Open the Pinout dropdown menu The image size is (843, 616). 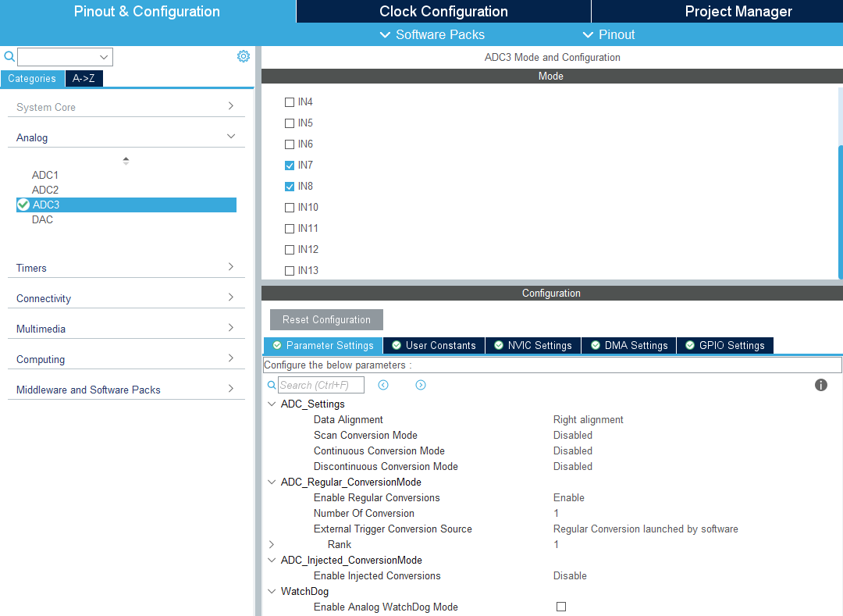click(609, 34)
